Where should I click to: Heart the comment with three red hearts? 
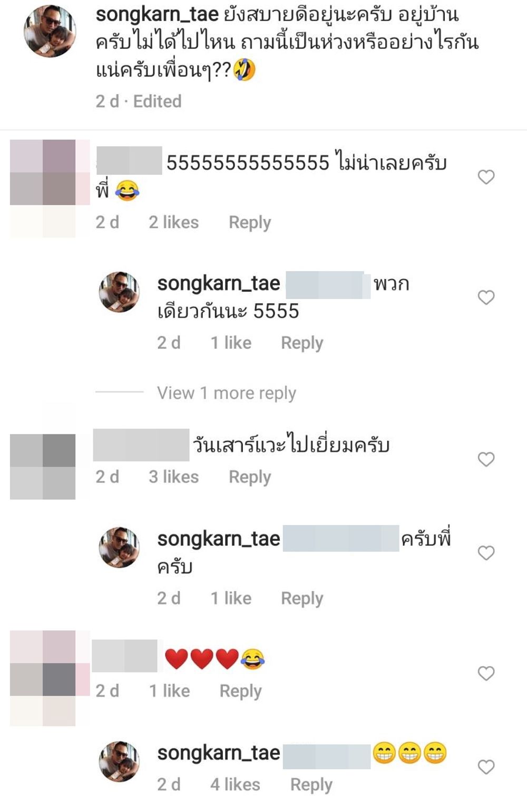point(486,674)
